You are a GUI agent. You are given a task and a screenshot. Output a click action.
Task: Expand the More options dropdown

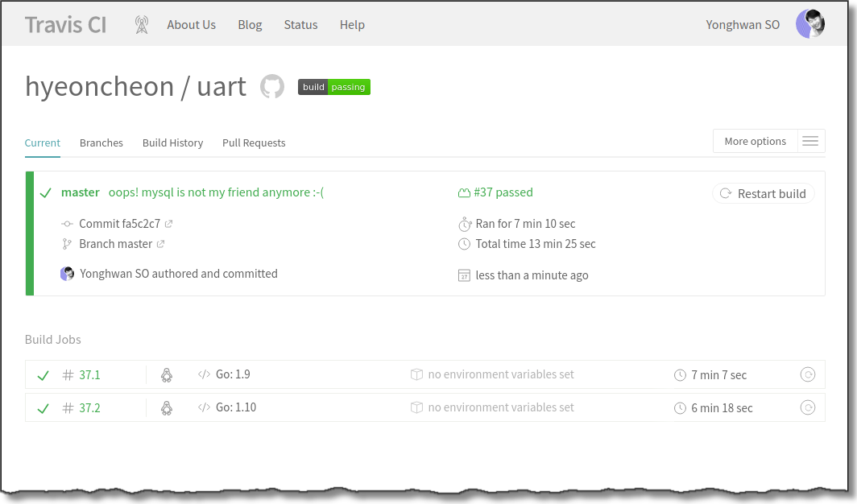click(x=755, y=142)
